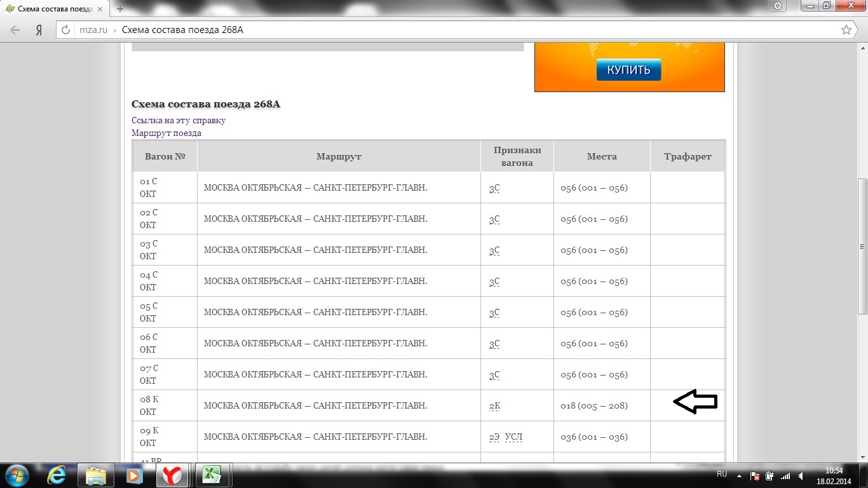Open Windows Explorer folder in taskbar

[95, 475]
